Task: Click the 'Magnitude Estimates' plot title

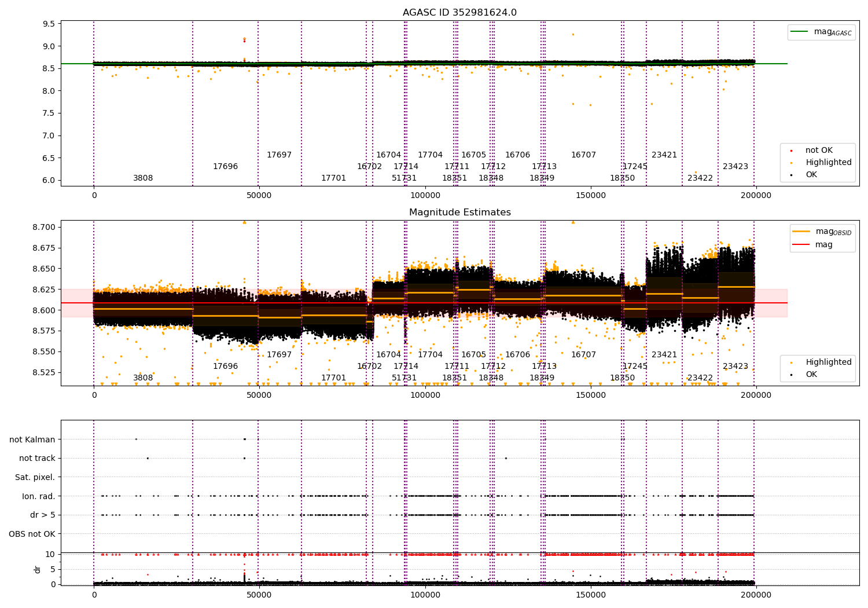Action: click(x=459, y=213)
